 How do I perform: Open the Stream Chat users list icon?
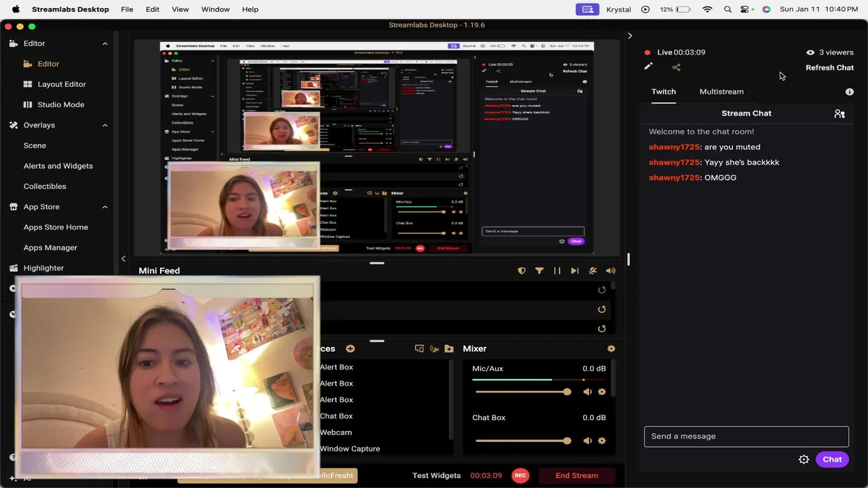tap(840, 114)
